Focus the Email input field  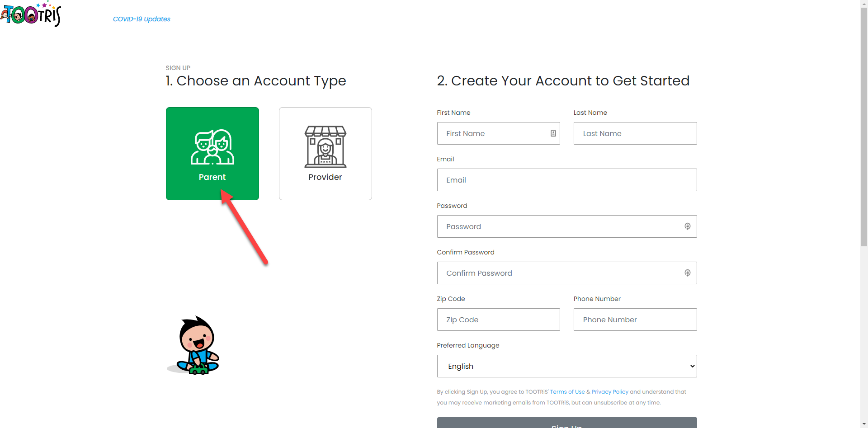(x=566, y=180)
